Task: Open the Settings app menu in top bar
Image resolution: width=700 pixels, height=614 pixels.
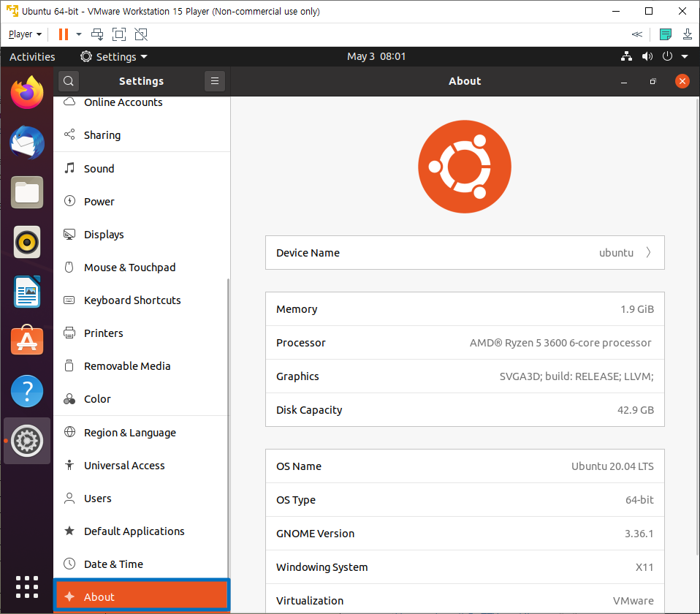Action: click(114, 57)
